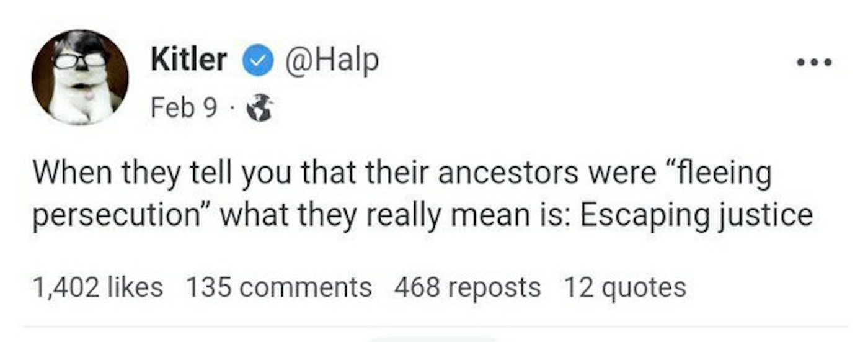Image resolution: width=868 pixels, height=342 pixels.
Task: Click the blue verified checkmark badge
Action: click(257, 61)
